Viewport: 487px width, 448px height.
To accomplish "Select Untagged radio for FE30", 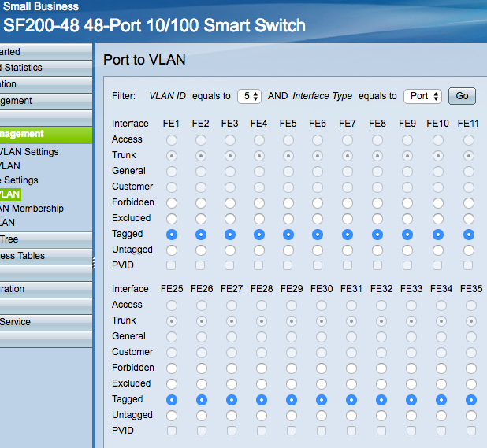I will [x=322, y=416].
